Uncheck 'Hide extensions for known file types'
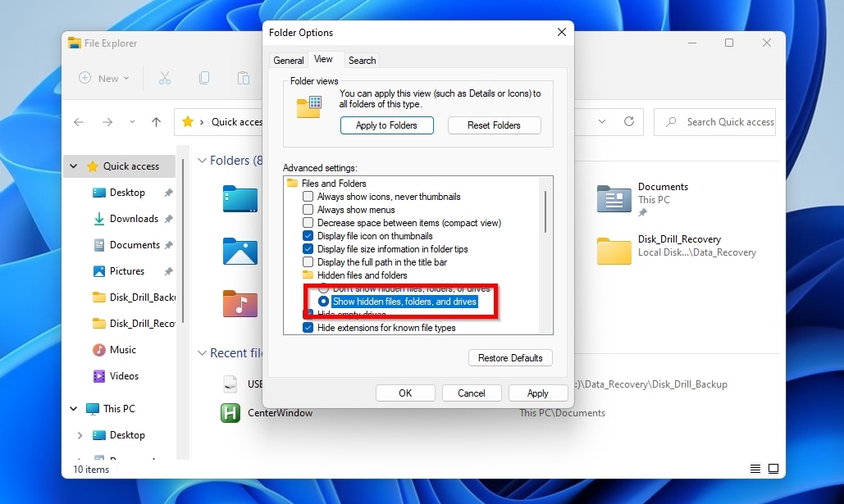The height and width of the screenshot is (504, 844). (x=308, y=327)
